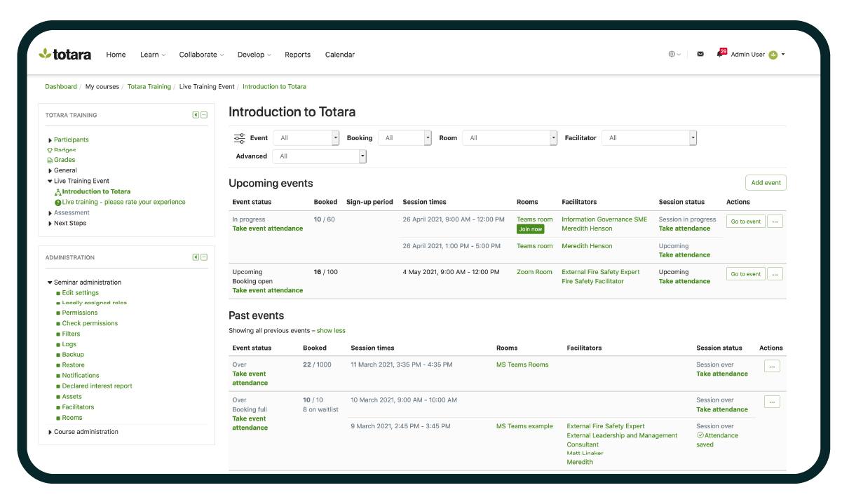Open Calendar from top navigation

pos(340,55)
